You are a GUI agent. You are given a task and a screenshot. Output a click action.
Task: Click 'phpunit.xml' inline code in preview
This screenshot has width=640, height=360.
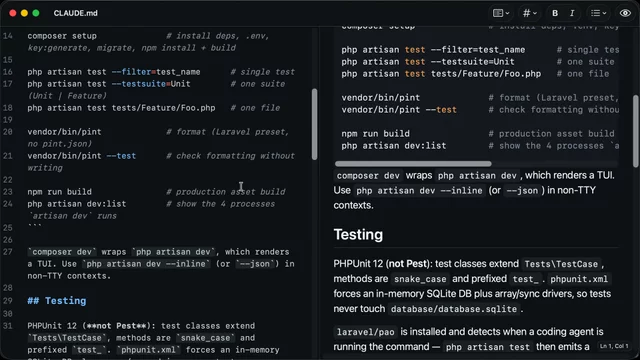tap(579, 279)
